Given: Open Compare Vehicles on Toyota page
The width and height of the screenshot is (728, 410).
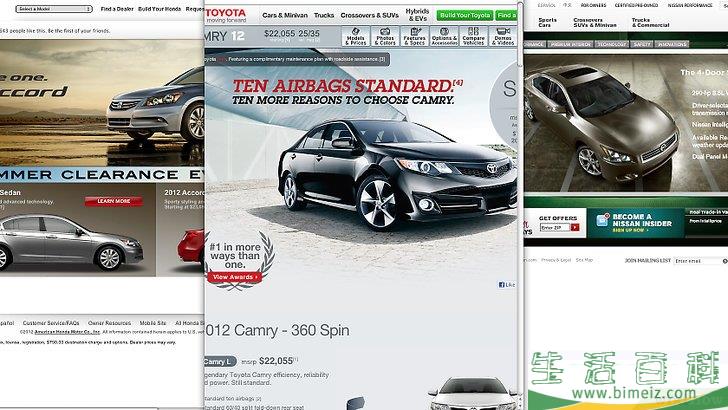Looking at the screenshot, I should click(474, 37).
